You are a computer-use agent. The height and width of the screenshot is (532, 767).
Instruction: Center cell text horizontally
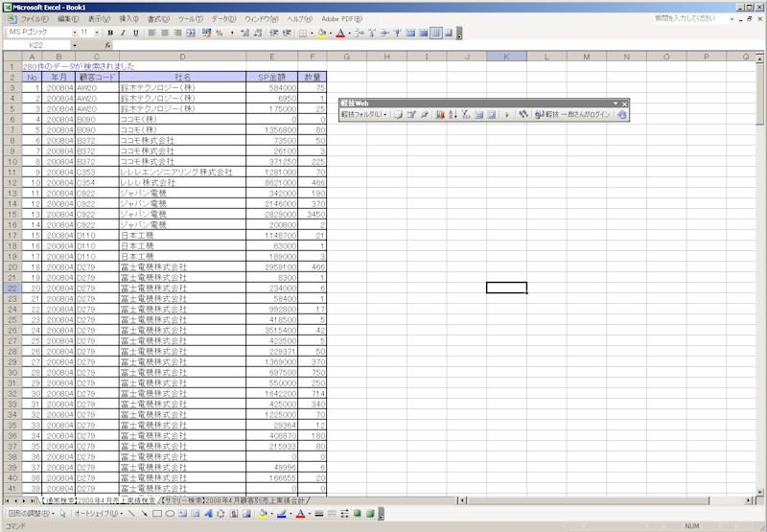pos(165,33)
